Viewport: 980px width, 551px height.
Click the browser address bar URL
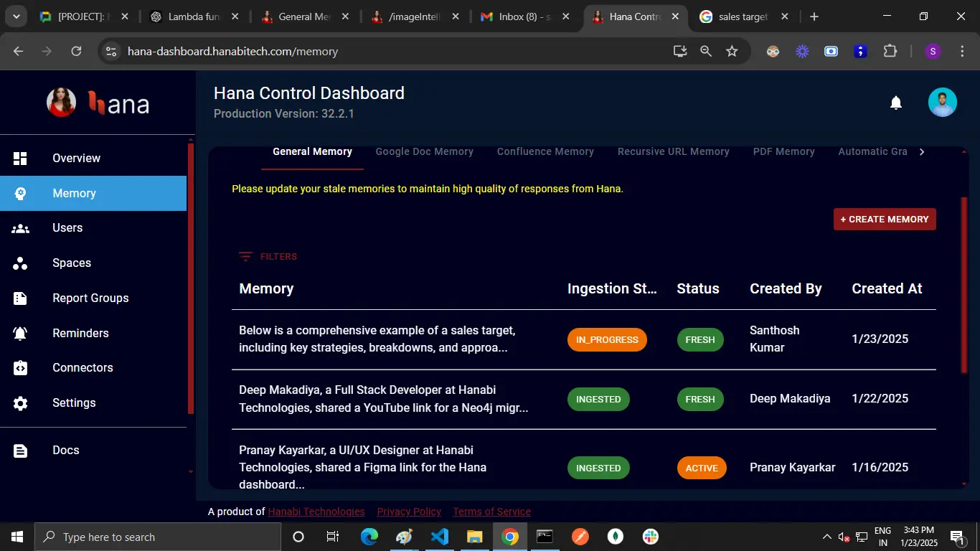(232, 52)
